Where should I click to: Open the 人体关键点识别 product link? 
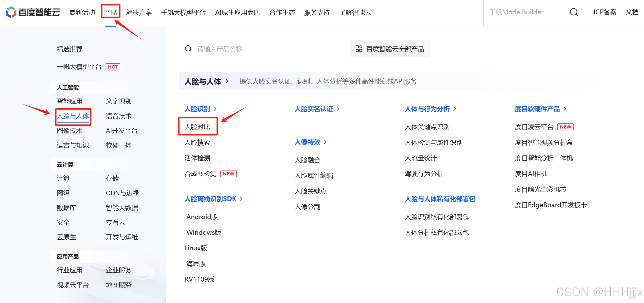coord(427,127)
